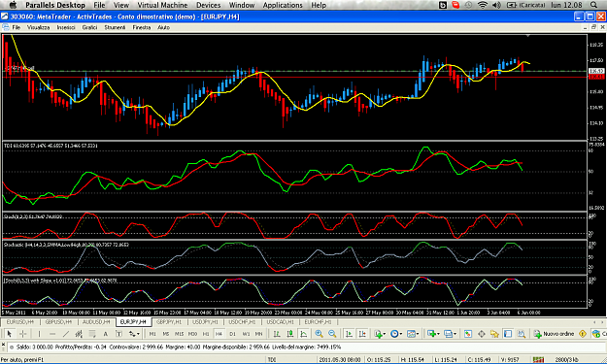This screenshot has height=364, width=607.
Task: Select the crosshair tool
Action: 22,334
